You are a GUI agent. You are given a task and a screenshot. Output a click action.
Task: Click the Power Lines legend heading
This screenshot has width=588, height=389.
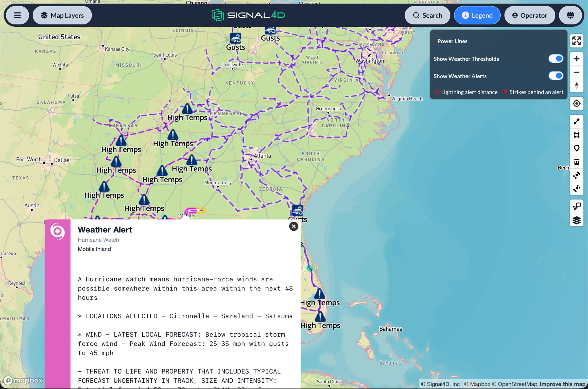tap(452, 41)
